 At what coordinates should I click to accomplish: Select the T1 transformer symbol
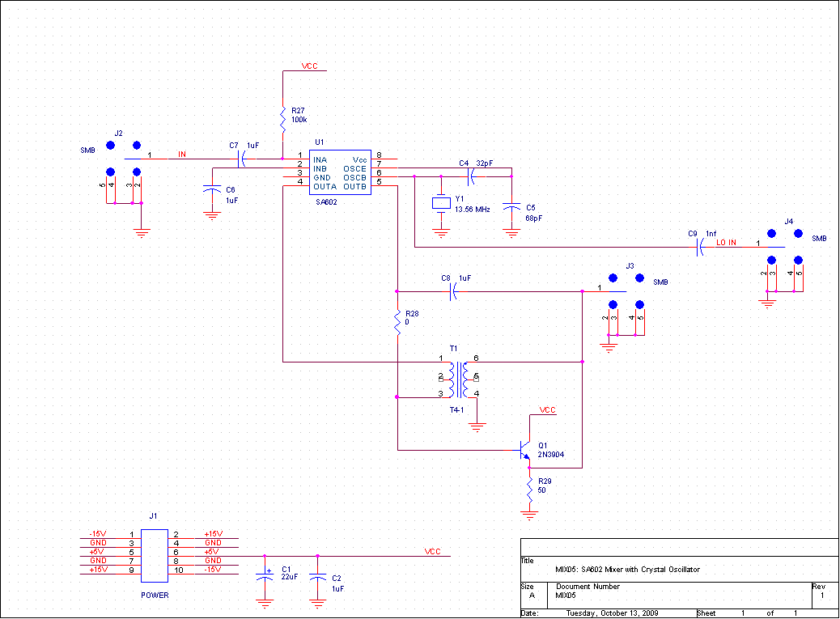[459, 379]
